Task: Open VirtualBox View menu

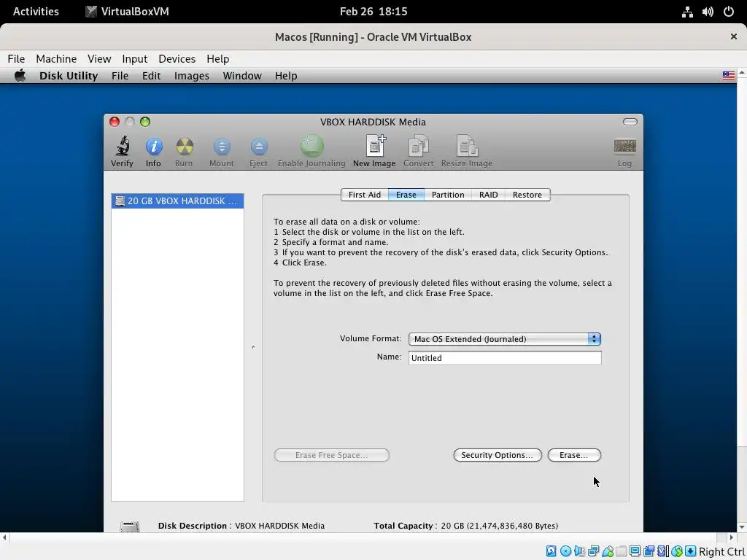Action: 99,58
